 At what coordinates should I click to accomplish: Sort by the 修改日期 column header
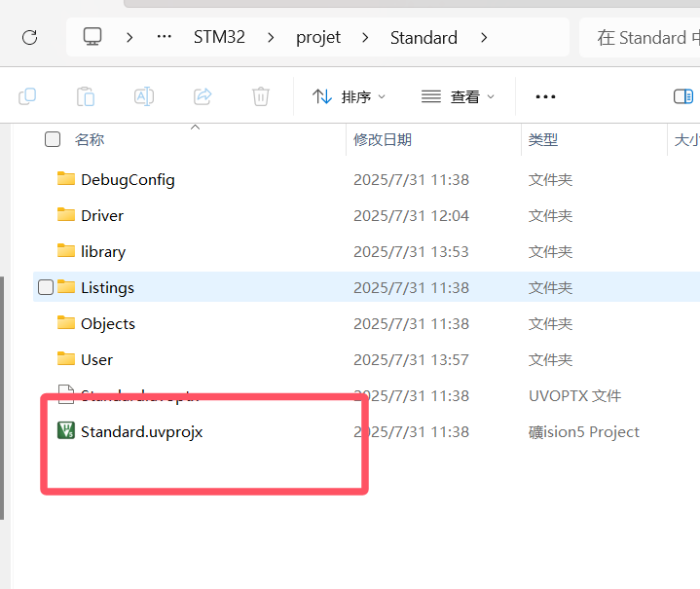pyautogui.click(x=383, y=140)
